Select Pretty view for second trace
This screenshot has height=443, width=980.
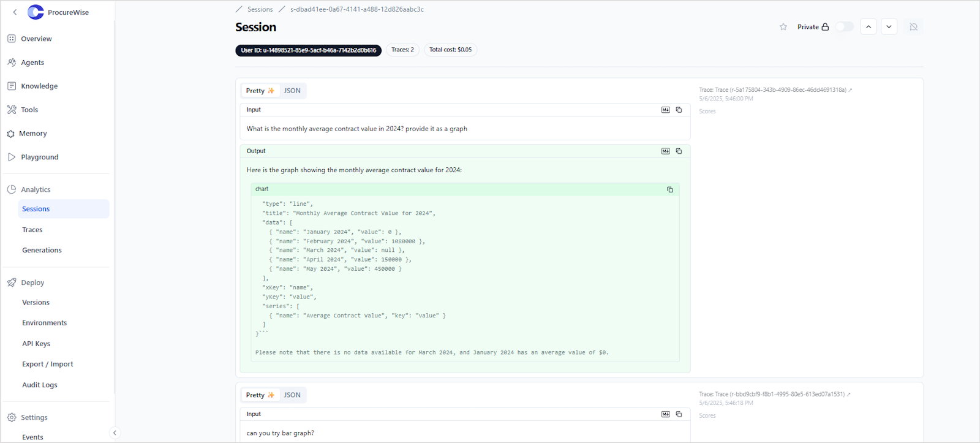(x=260, y=395)
